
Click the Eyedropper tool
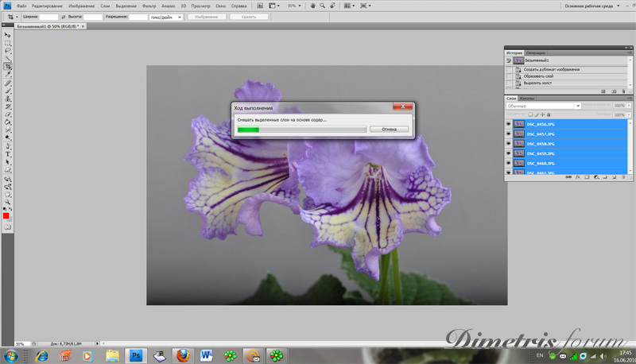(8, 75)
